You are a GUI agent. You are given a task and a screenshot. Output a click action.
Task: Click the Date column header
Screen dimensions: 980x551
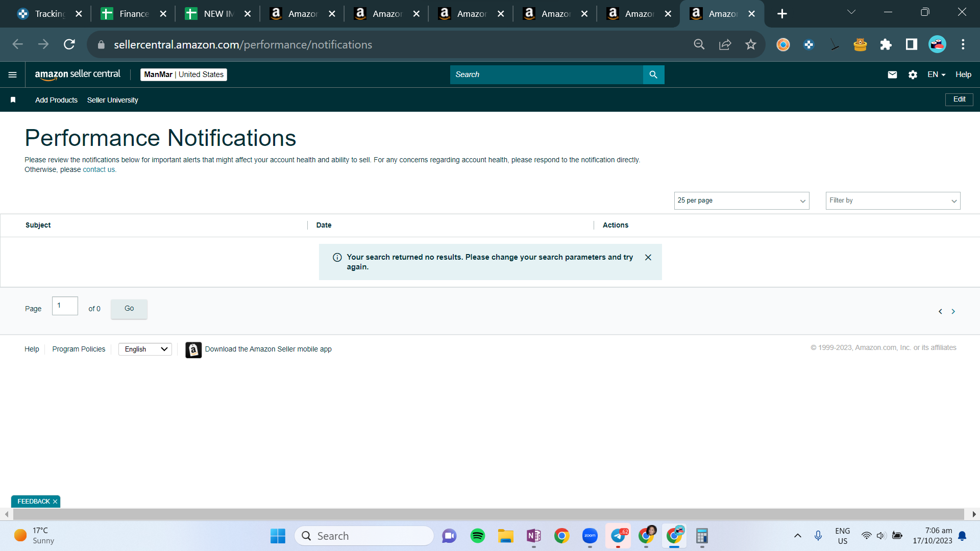pos(324,225)
